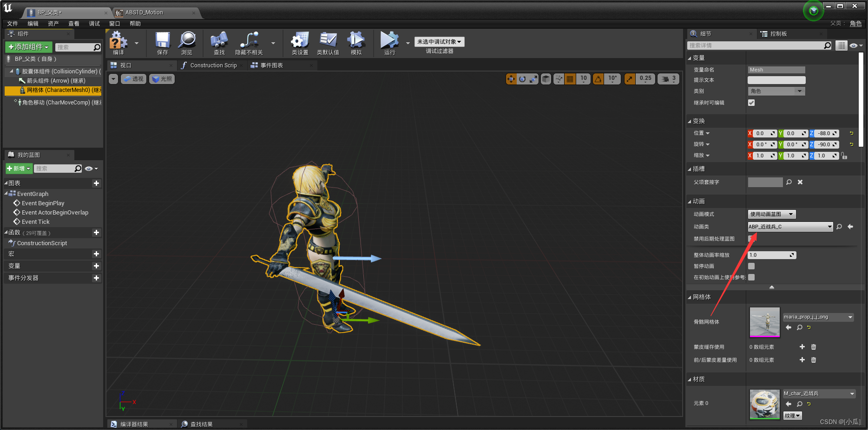This screenshot has height=430, width=868.
Task: Add a new graph with 图表 plus icon
Action: click(96, 183)
